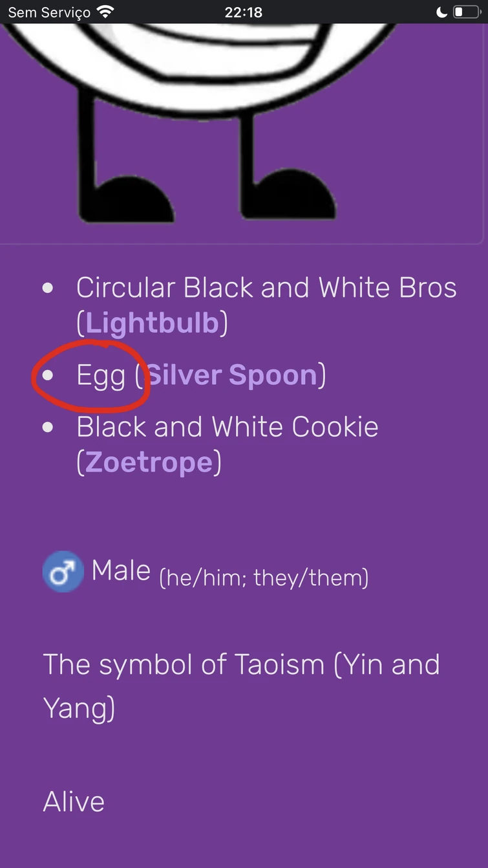The width and height of the screenshot is (488, 868).
Task: Tap the clock showing 22:18
Action: (244, 11)
